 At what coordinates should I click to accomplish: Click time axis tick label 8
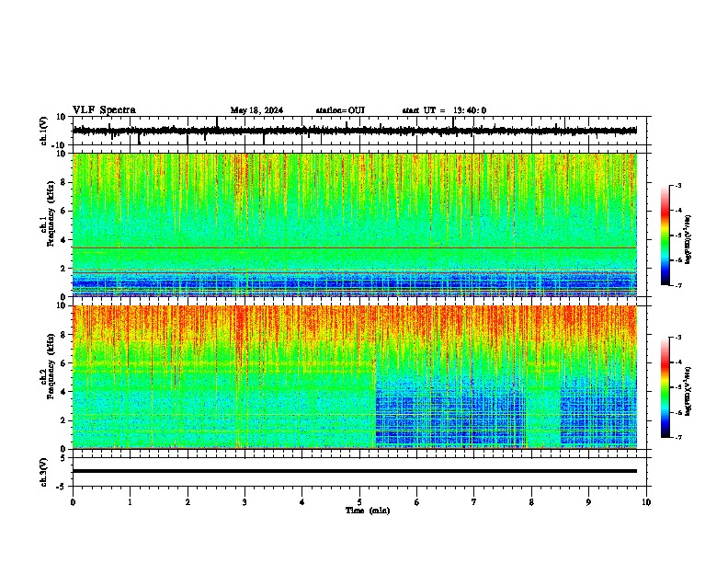pyautogui.click(x=531, y=502)
